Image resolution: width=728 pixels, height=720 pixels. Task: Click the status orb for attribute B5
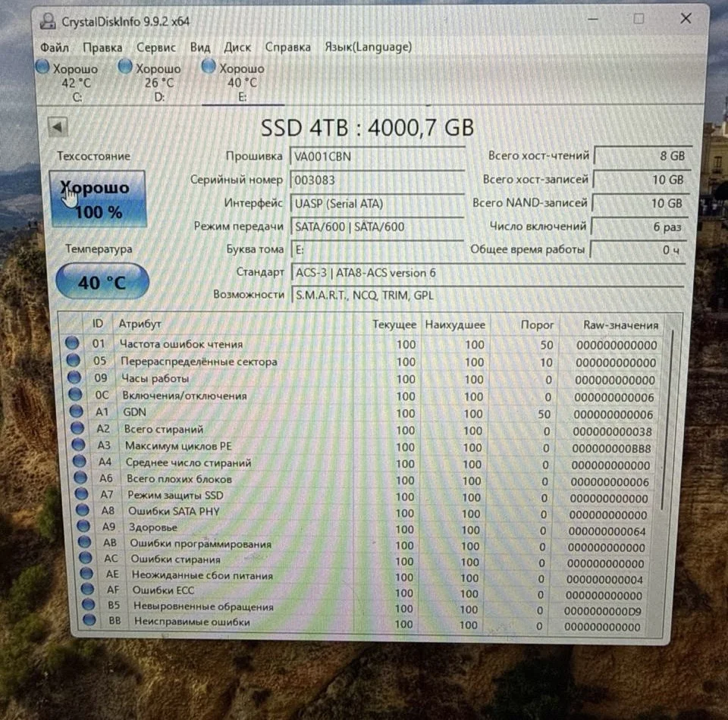tap(88, 605)
